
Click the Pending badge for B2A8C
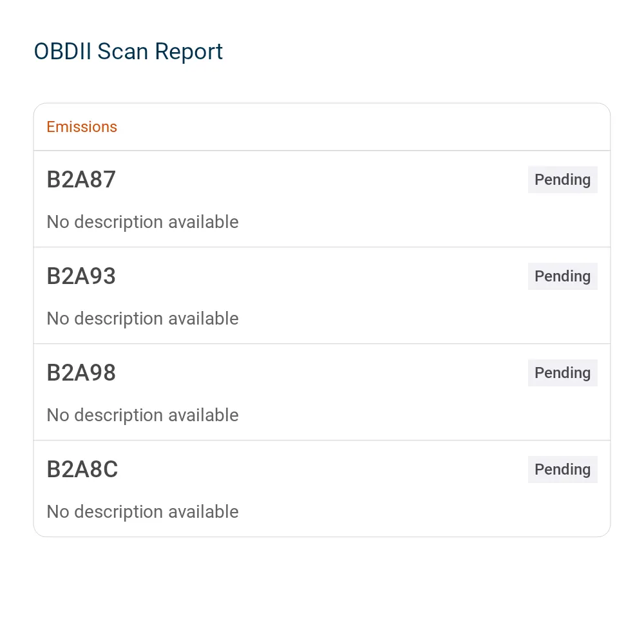pos(562,469)
